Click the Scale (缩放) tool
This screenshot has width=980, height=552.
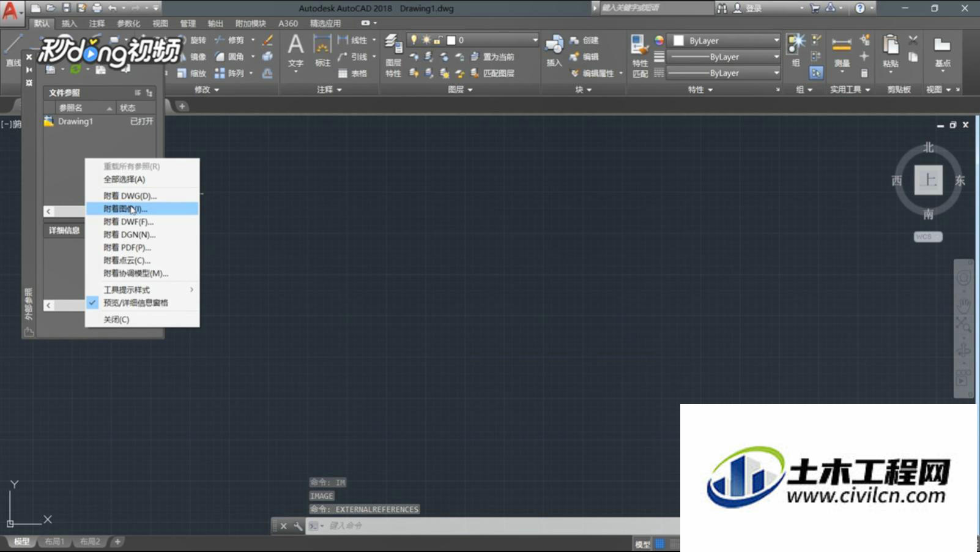191,73
